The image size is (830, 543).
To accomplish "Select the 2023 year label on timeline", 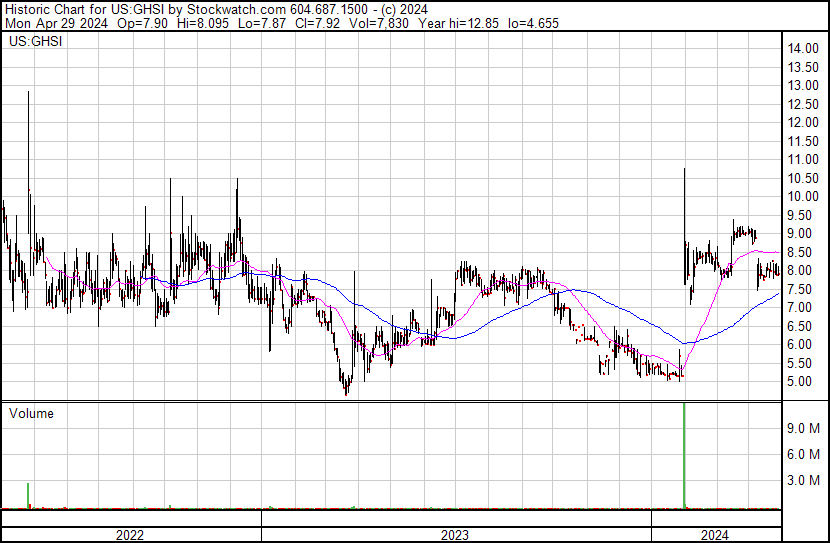I will pyautogui.click(x=455, y=534).
